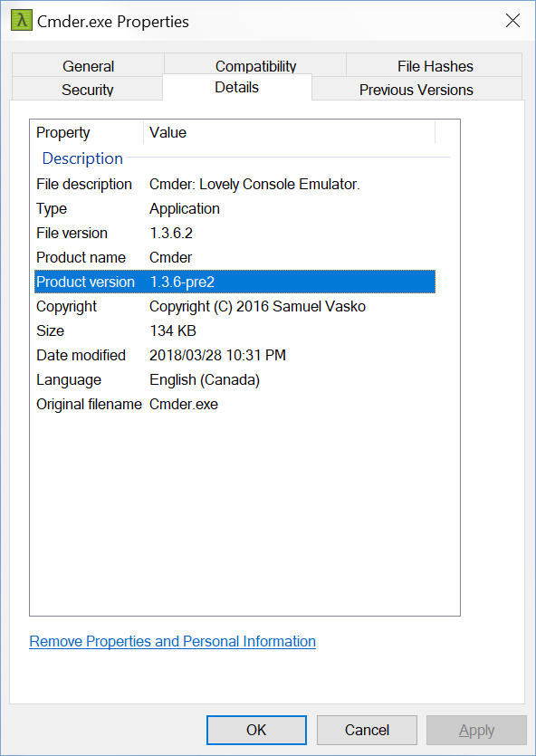The height and width of the screenshot is (756, 536).
Task: Switch to the General tab
Action: pyautogui.click(x=88, y=65)
